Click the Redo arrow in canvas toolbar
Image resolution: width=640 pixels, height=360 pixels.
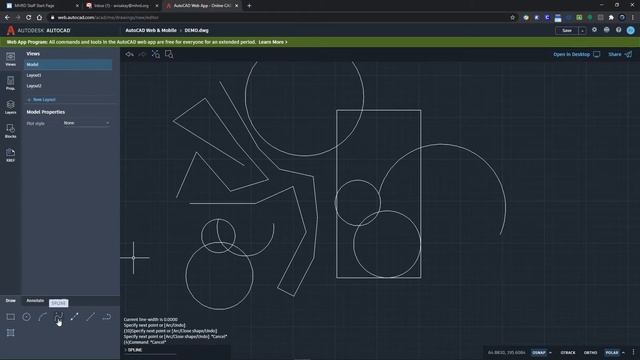142,54
